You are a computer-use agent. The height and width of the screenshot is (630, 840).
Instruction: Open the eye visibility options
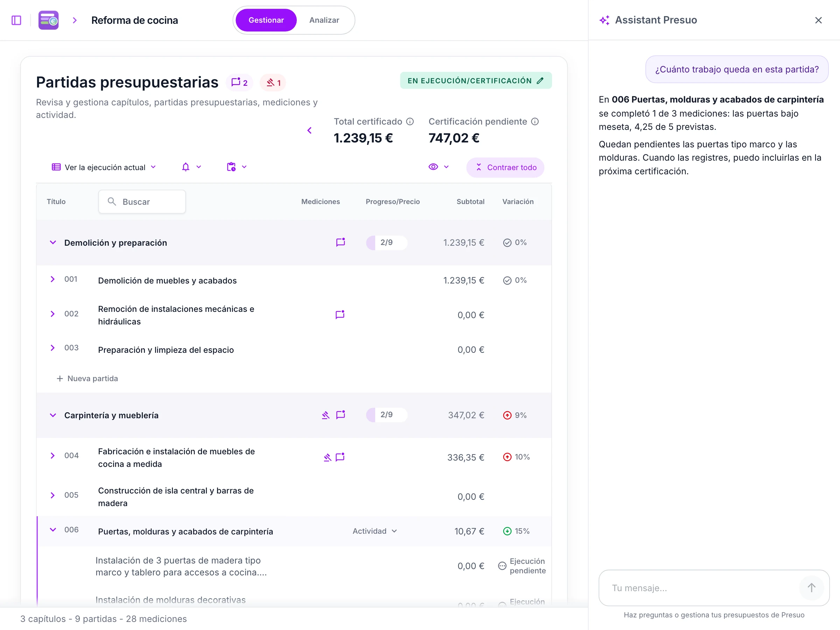(439, 167)
